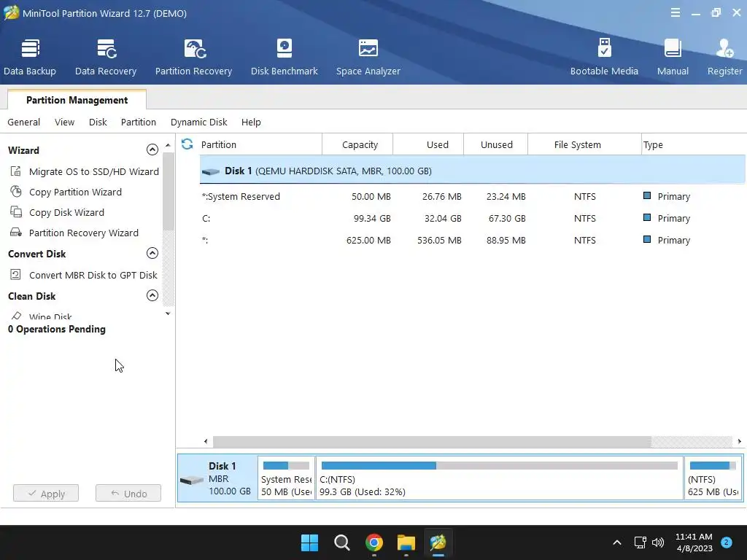Open Partition Recovery in the top toolbar
This screenshot has height=560, width=747.
click(193, 57)
